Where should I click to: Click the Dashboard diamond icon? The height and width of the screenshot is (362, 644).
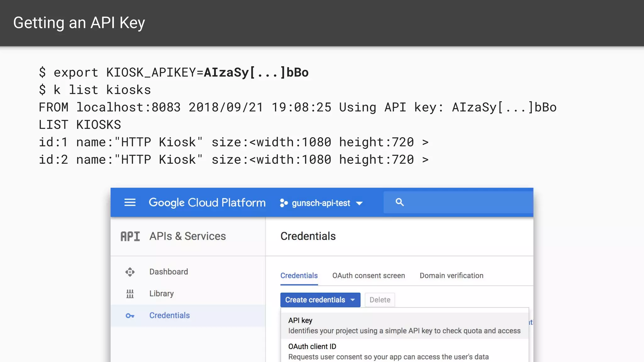[130, 272]
